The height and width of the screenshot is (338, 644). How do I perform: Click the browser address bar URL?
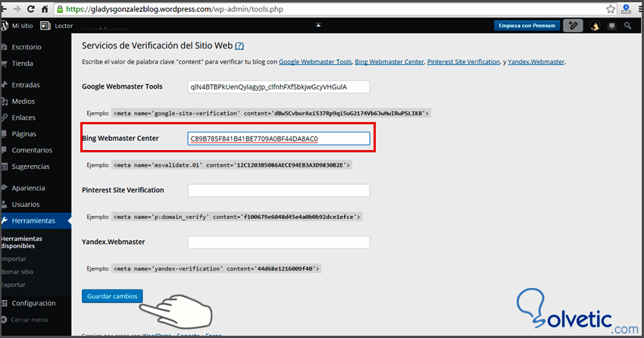point(174,9)
